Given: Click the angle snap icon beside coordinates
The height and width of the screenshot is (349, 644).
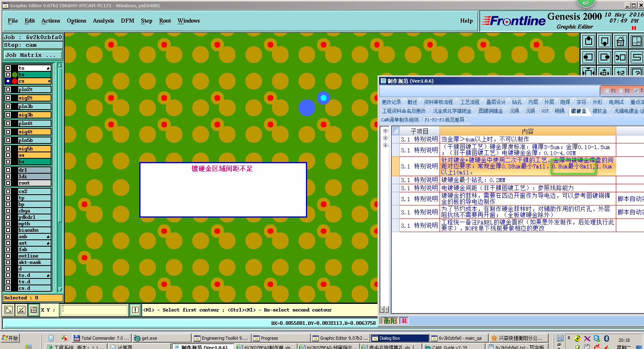Looking at the screenshot, I should (21, 310).
